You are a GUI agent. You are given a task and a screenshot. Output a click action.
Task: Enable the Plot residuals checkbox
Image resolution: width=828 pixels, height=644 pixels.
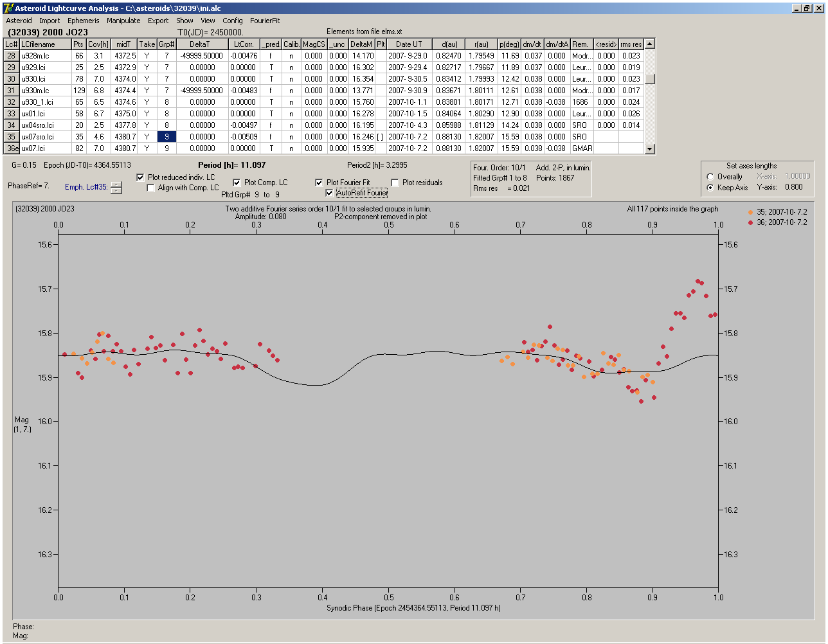[x=395, y=183]
